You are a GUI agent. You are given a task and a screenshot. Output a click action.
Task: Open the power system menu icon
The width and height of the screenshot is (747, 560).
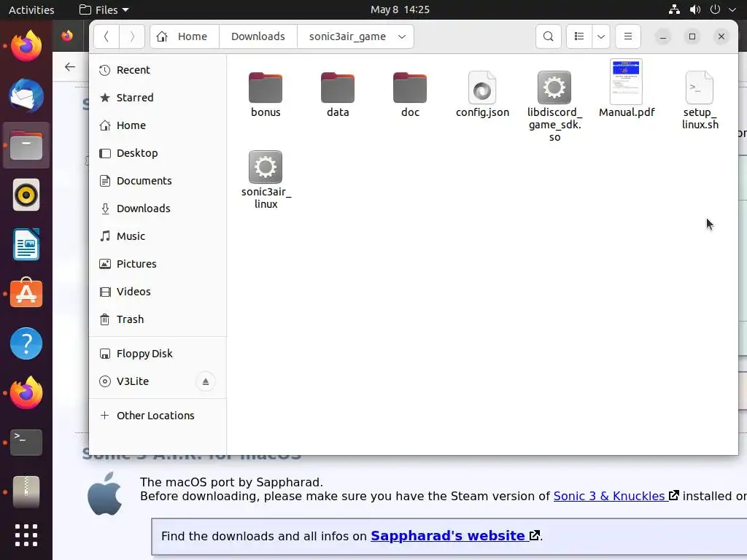(715, 9)
